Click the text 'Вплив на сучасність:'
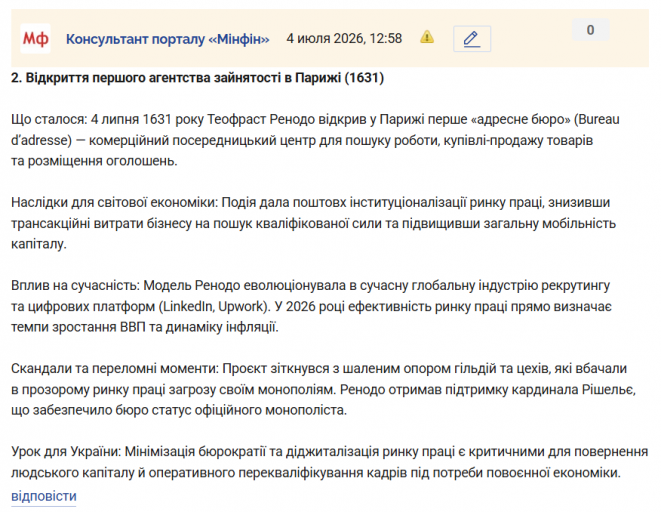661x512 pixels. pos(75,286)
